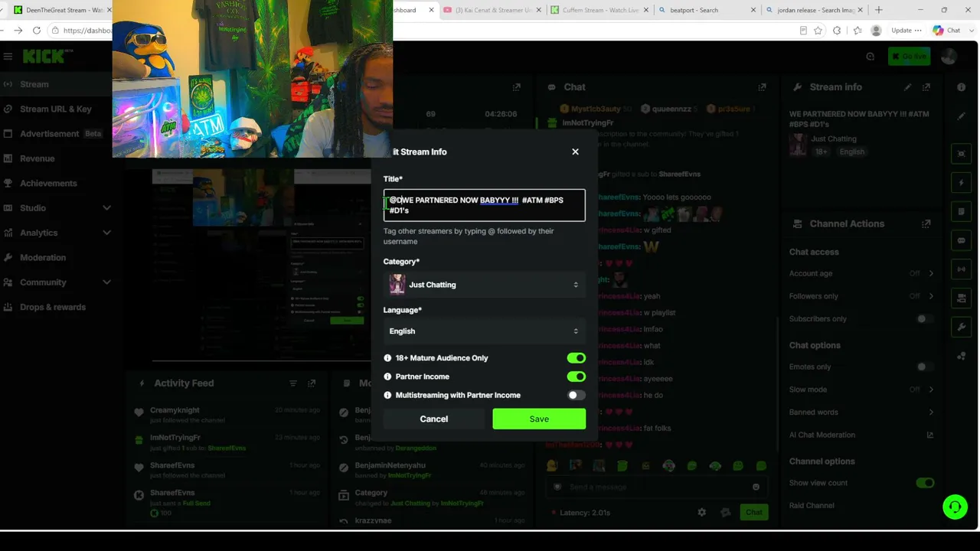
Task: Click the pencil icon on right rail
Action: (x=962, y=116)
